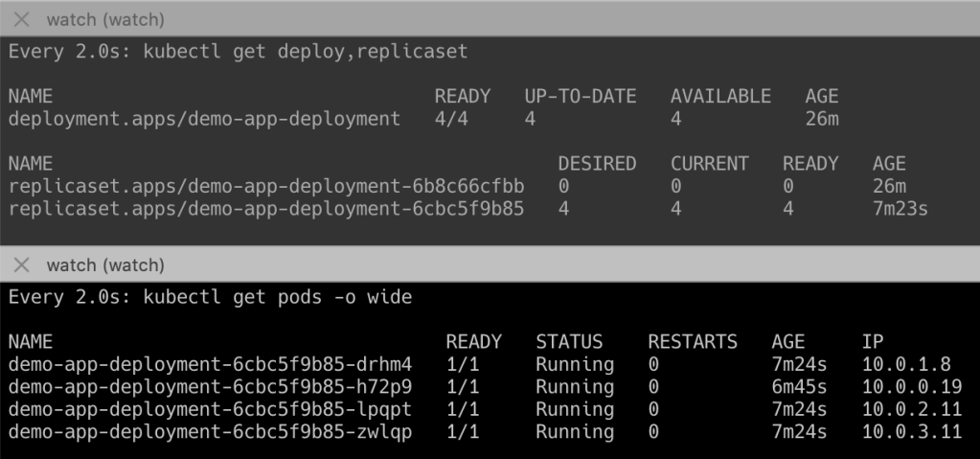The image size is (980, 459).
Task: Click the kubectl get deploy,replicaset command line
Action: (x=238, y=52)
